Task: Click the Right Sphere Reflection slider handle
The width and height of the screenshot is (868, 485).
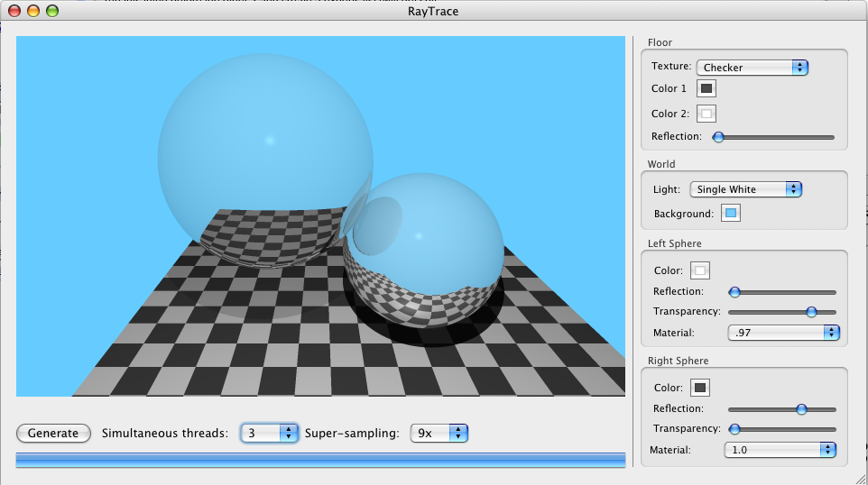Action: 801,409
